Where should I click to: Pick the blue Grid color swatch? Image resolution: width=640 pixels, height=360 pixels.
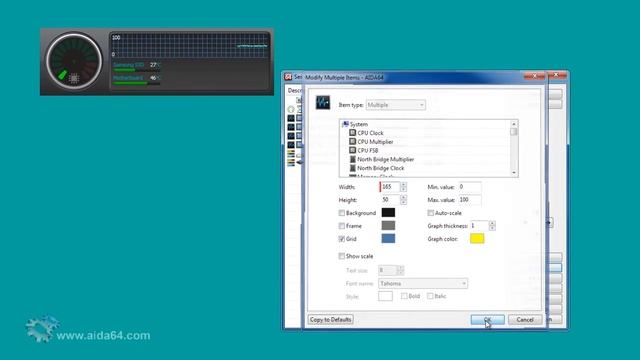coord(388,238)
